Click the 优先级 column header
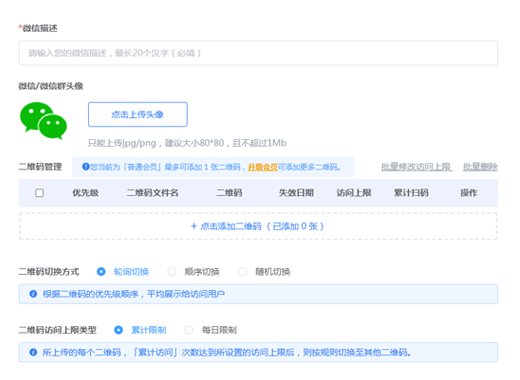 [x=85, y=193]
